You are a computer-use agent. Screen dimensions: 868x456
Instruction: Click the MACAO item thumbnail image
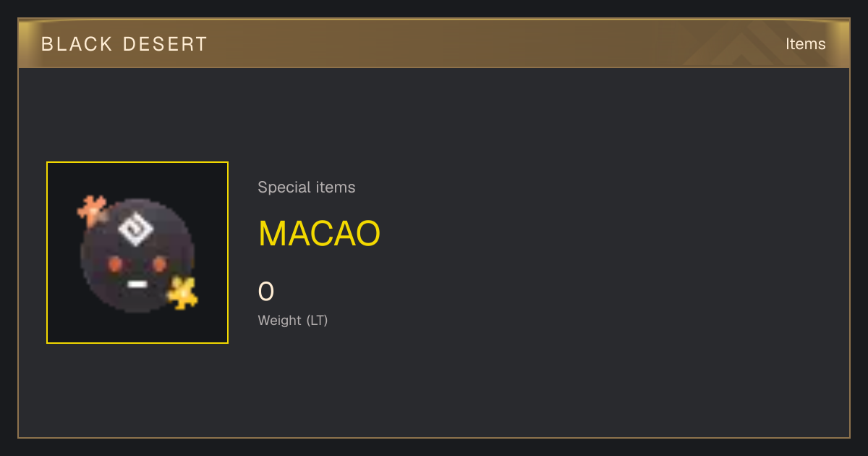pos(137,253)
